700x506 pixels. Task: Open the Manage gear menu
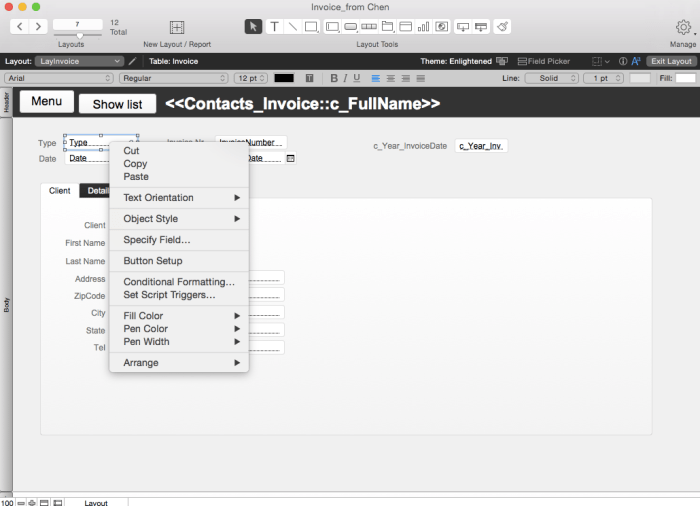tap(683, 27)
